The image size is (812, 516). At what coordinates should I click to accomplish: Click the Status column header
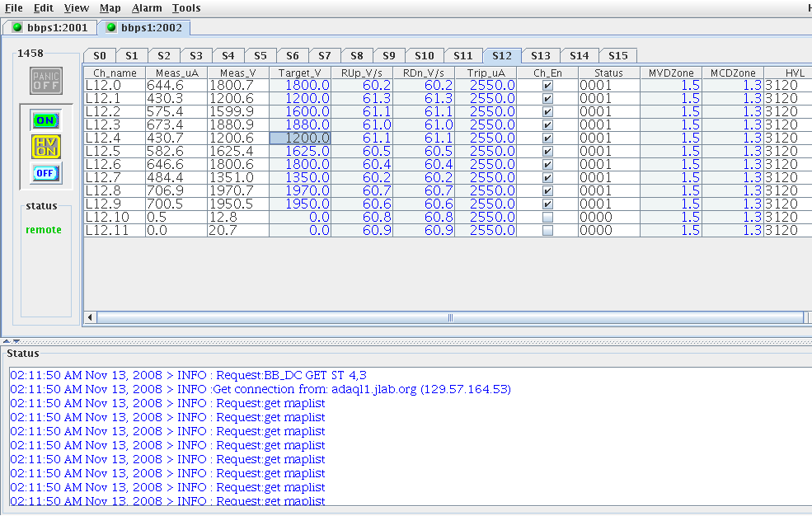[x=609, y=73]
